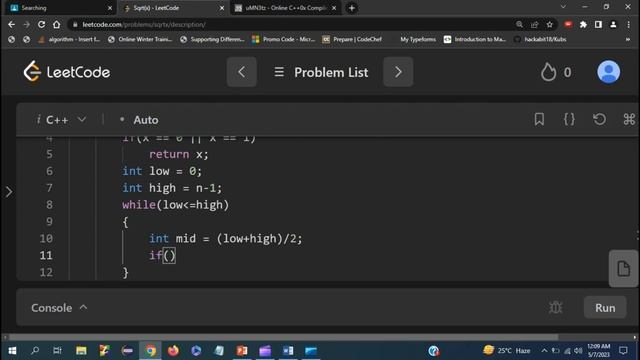This screenshot has width=640, height=360.
Task: Open the taskbar clock and date
Action: 599,351
